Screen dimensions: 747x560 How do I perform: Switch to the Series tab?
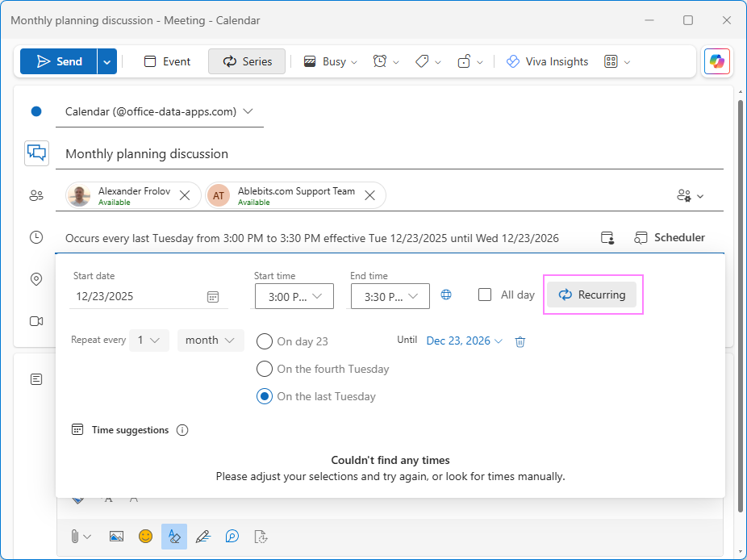(x=246, y=61)
